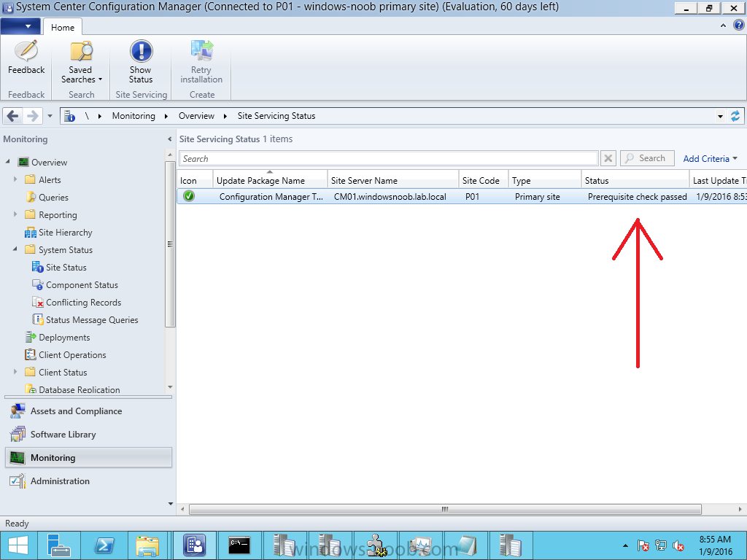Image resolution: width=747 pixels, height=560 pixels.
Task: Sort by Site Server Name column
Action: tap(393, 181)
